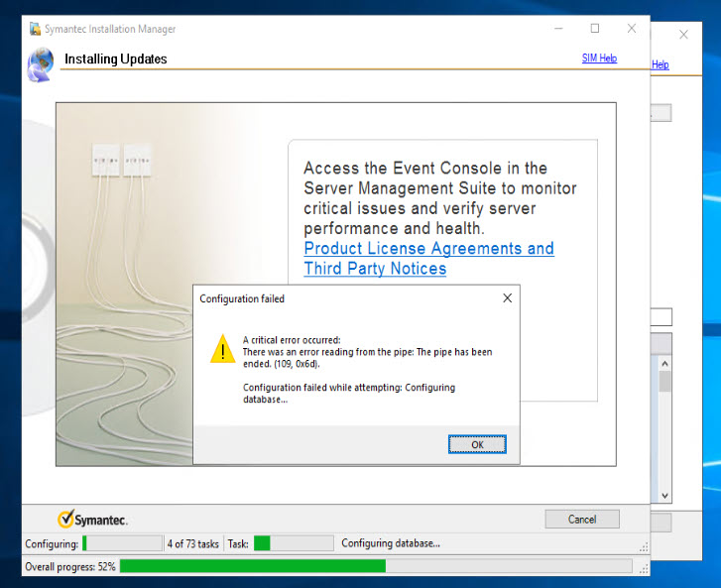Image resolution: width=721 pixels, height=588 pixels.
Task: Click the Symantec logo
Action: point(92,519)
